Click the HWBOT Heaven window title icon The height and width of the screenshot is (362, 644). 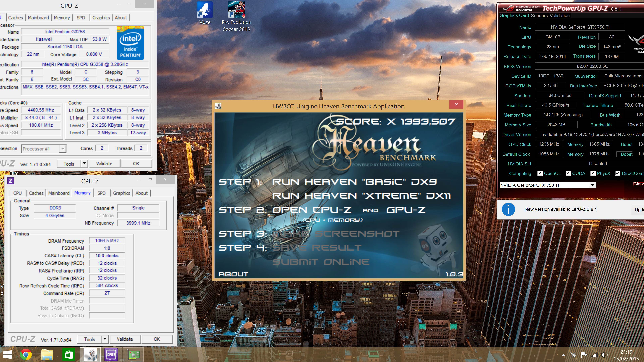coord(218,106)
